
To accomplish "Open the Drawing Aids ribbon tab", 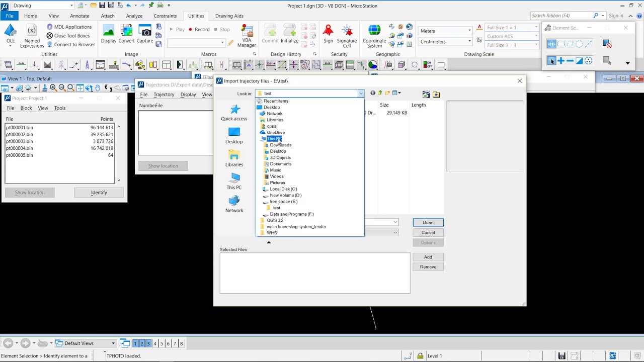I will click(229, 16).
